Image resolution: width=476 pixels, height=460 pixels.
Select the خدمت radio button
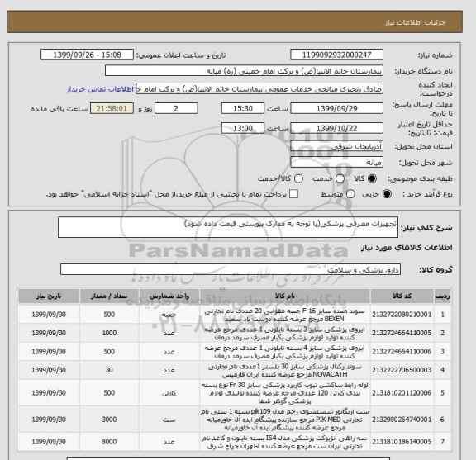coord(340,178)
